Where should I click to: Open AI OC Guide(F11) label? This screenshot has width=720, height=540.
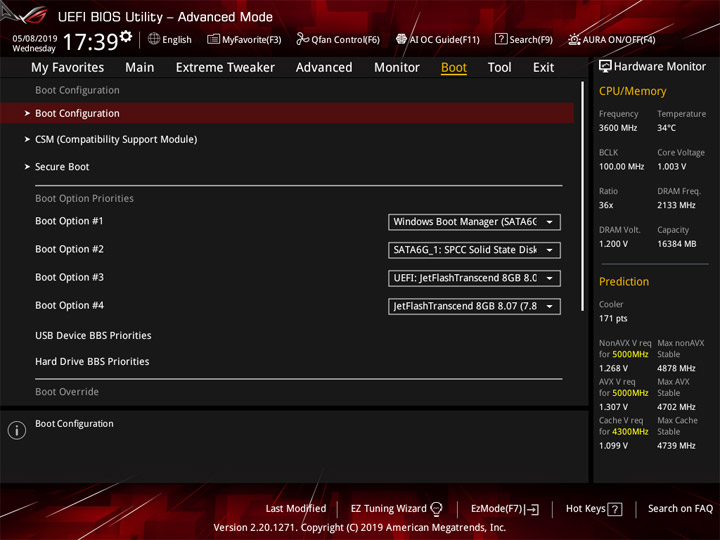(x=444, y=40)
